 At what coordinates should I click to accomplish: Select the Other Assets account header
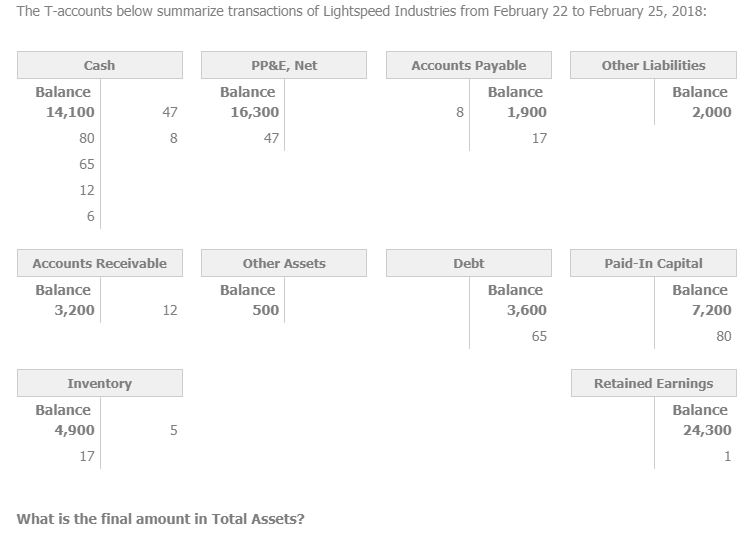point(284,264)
